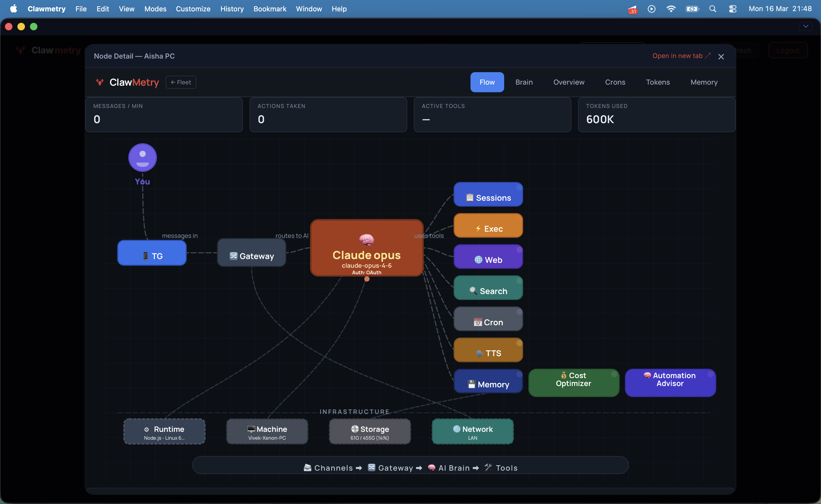Click the You user avatar node

click(143, 158)
